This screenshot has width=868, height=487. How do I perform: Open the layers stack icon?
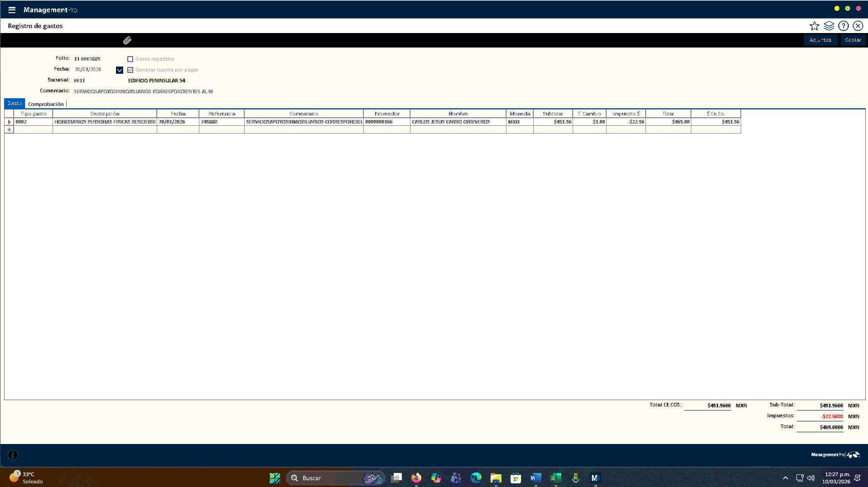point(829,26)
